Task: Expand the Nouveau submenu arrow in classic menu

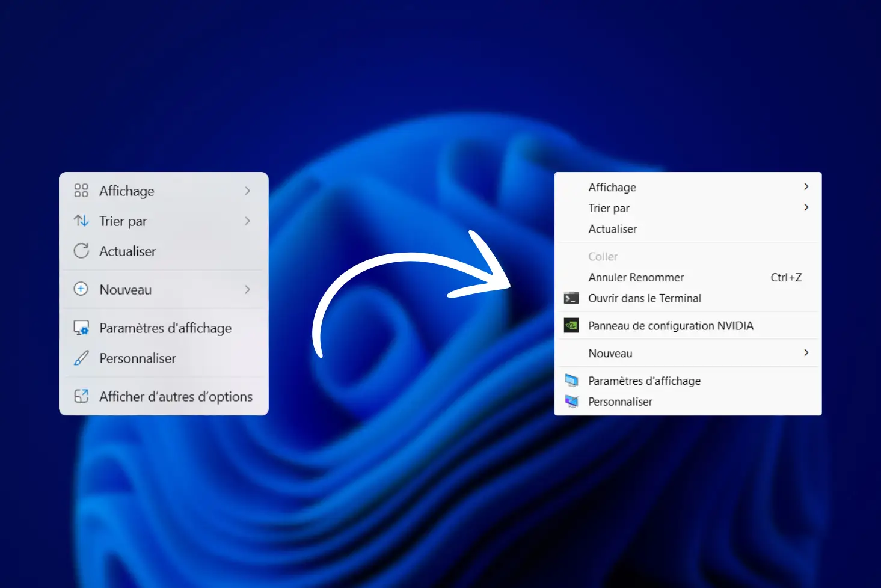Action: tap(806, 352)
